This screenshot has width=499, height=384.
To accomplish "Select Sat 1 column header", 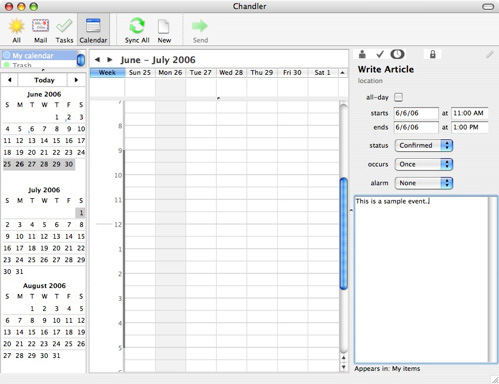I will click(x=322, y=73).
